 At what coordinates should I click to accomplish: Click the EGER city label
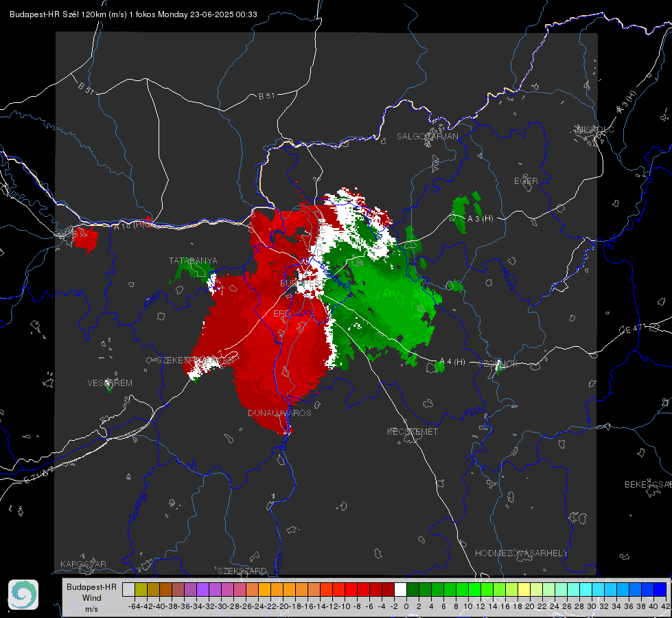[526, 181]
